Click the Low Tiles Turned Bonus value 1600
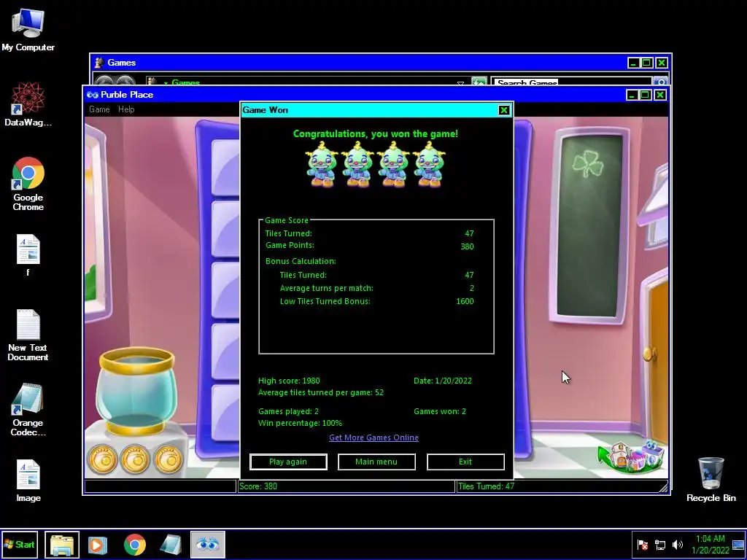The height and width of the screenshot is (560, 747). [x=465, y=301]
